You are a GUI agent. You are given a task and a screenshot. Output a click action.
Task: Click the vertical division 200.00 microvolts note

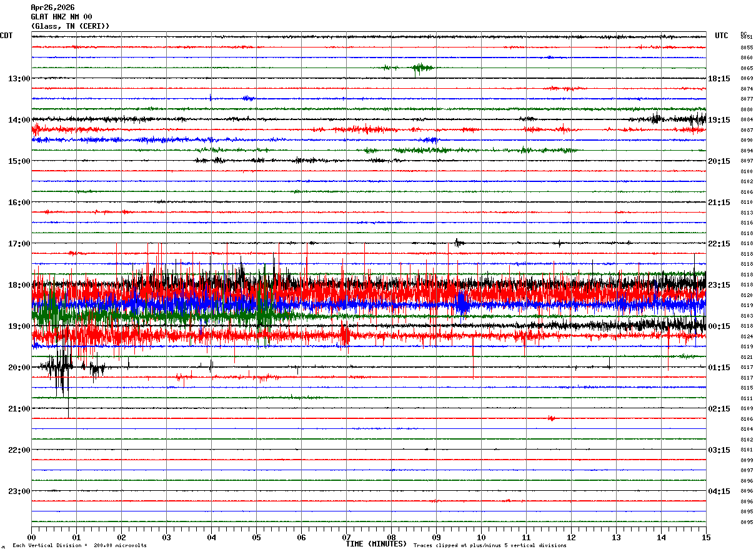[x=79, y=546]
